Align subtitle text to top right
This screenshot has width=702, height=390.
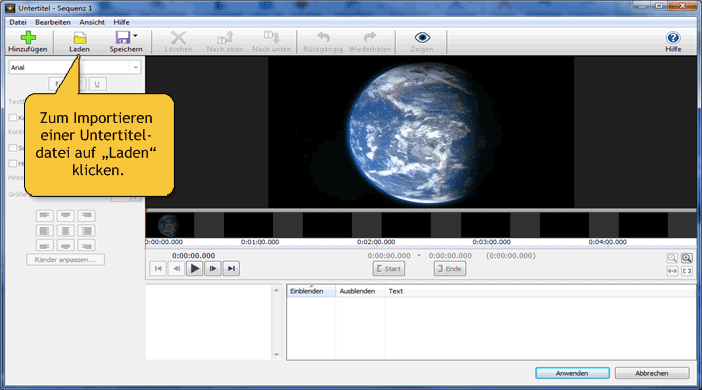(86, 216)
